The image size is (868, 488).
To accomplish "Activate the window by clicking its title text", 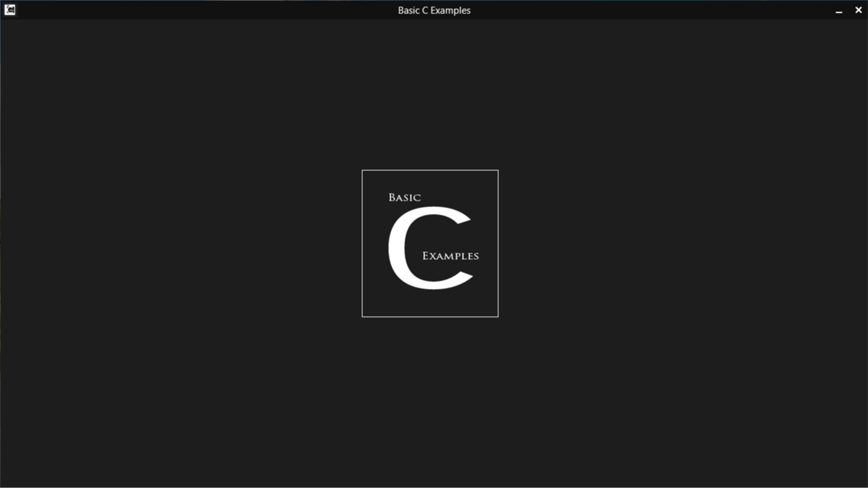I will 434,10.
